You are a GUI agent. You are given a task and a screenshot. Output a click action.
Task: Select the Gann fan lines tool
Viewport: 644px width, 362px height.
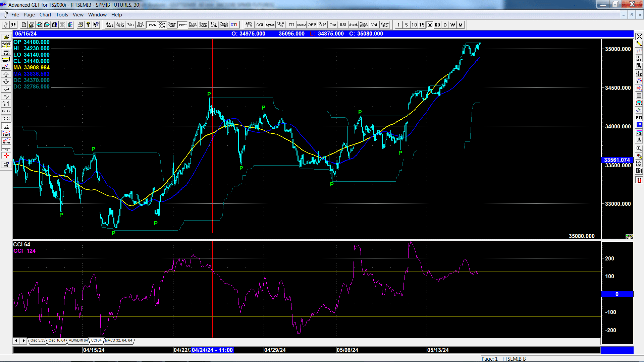pyautogui.click(x=639, y=88)
